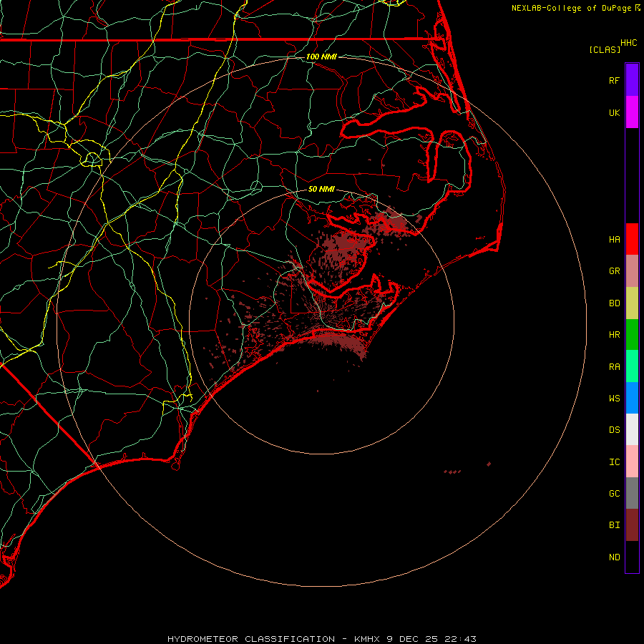Select the BD yellow legend swatch
Image resolution: width=644 pixels, height=644 pixels.
(x=632, y=303)
